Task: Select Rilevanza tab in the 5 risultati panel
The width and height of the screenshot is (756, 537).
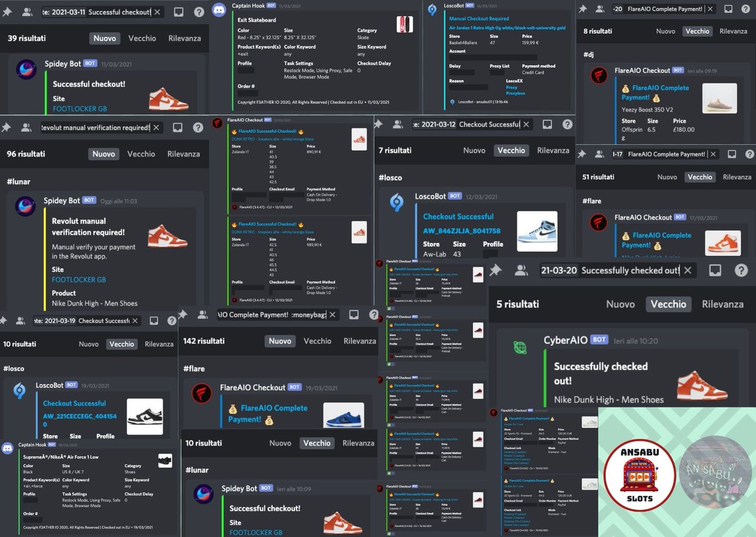Action: (723, 304)
